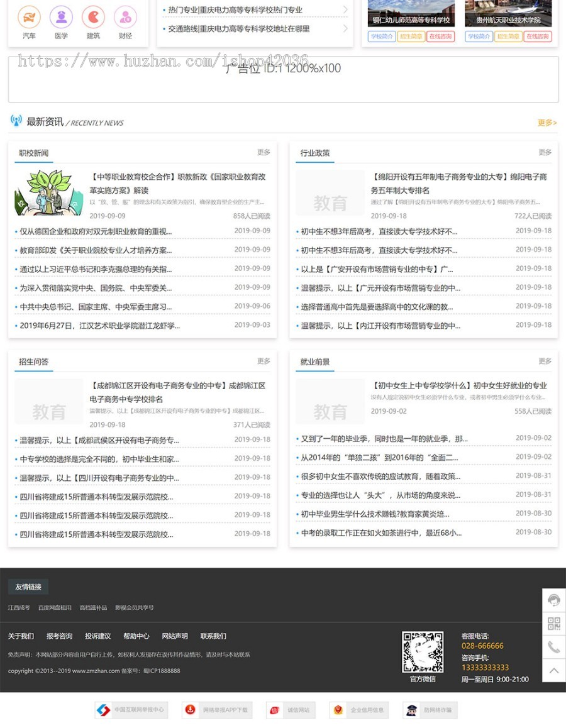Select the 行业政策 section tab
This screenshot has height=728, width=566.
point(315,153)
